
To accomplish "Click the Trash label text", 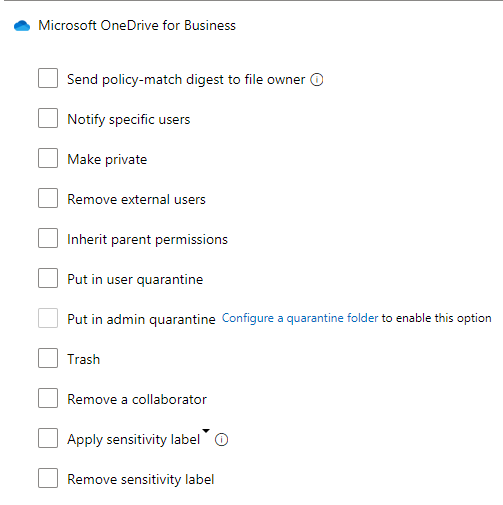I will [x=84, y=359].
